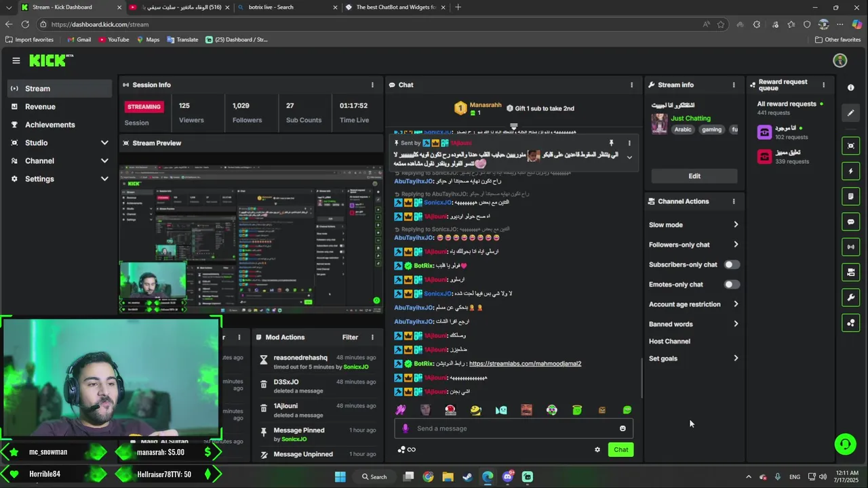This screenshot has height=488, width=868.
Task: Collapse the pinned message chevron
Action: pyautogui.click(x=629, y=157)
